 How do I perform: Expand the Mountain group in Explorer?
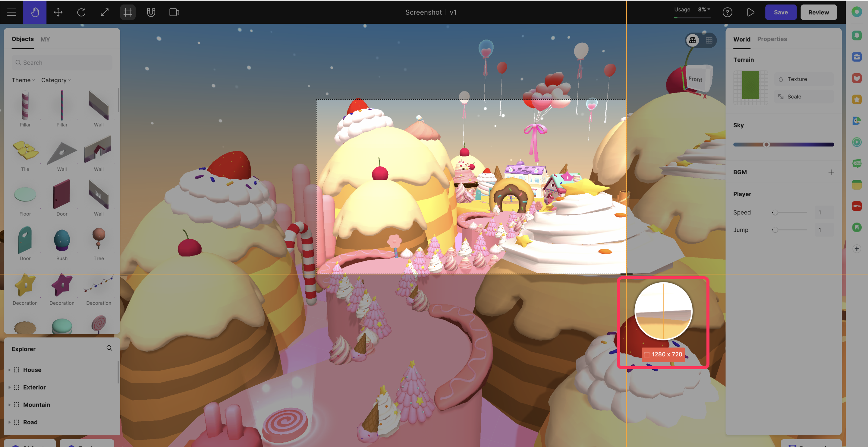pos(9,404)
